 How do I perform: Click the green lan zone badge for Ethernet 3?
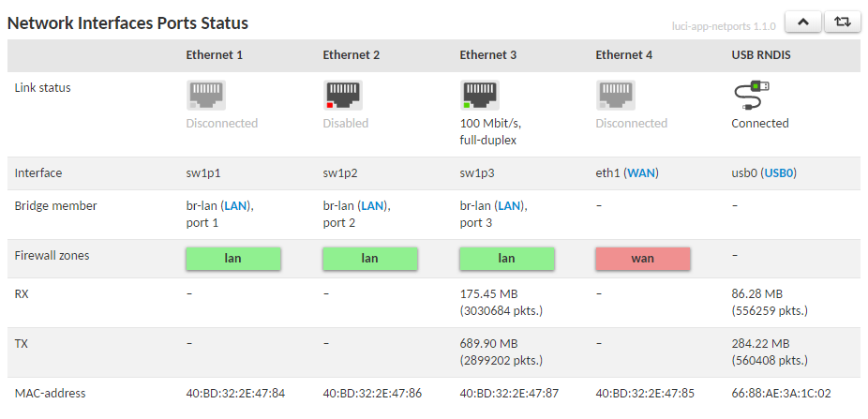coord(506,259)
